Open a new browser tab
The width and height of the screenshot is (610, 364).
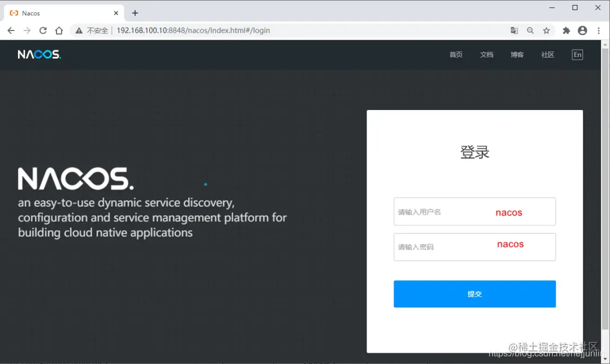point(135,13)
